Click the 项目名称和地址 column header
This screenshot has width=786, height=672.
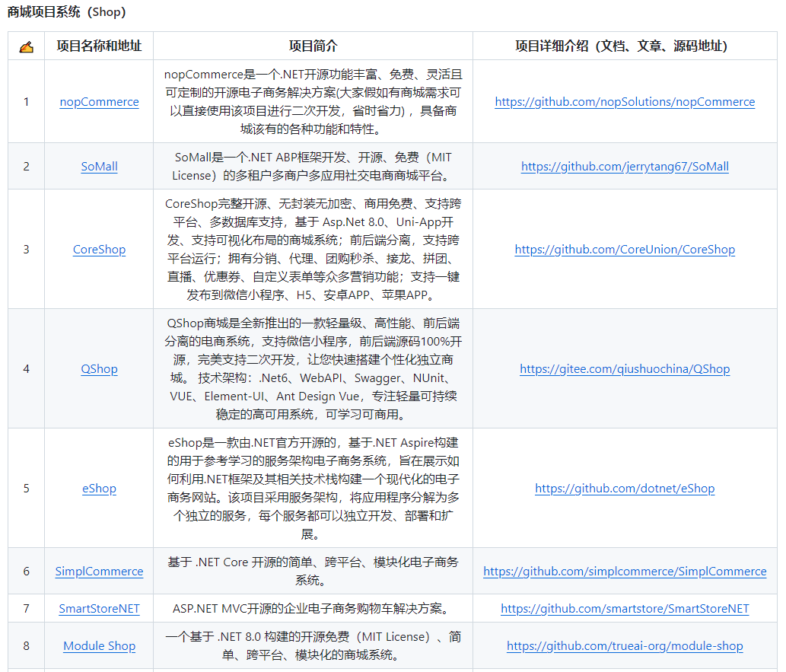click(99, 46)
